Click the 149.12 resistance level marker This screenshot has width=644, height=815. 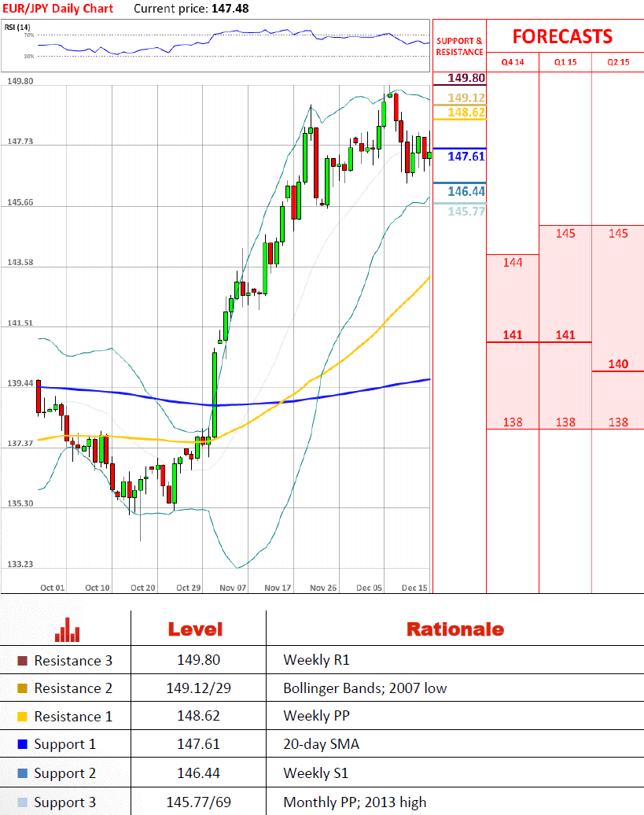[466, 98]
